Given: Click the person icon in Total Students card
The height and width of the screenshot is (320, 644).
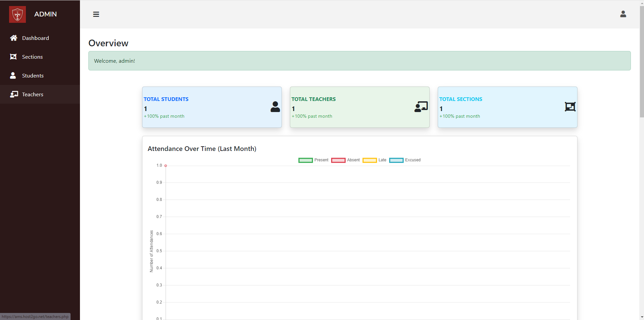Looking at the screenshot, I should coord(275,107).
